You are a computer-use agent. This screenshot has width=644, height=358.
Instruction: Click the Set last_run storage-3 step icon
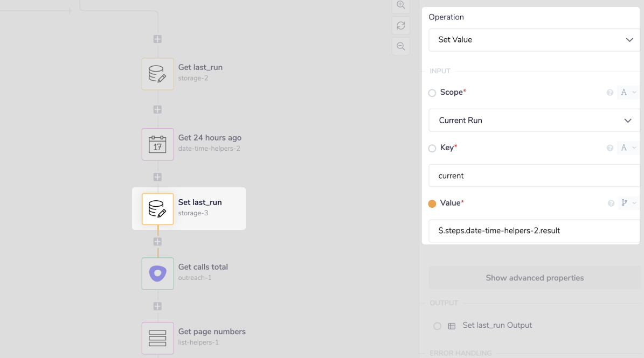tap(157, 209)
